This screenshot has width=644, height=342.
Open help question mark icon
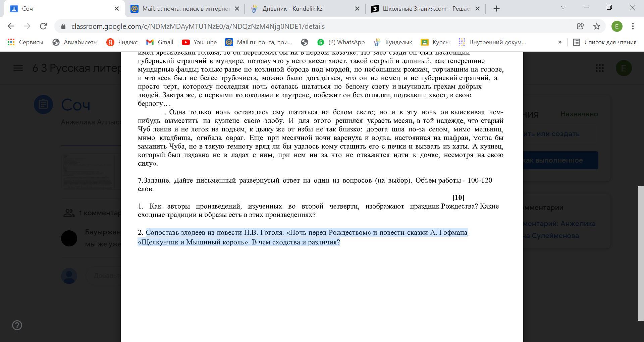17,325
